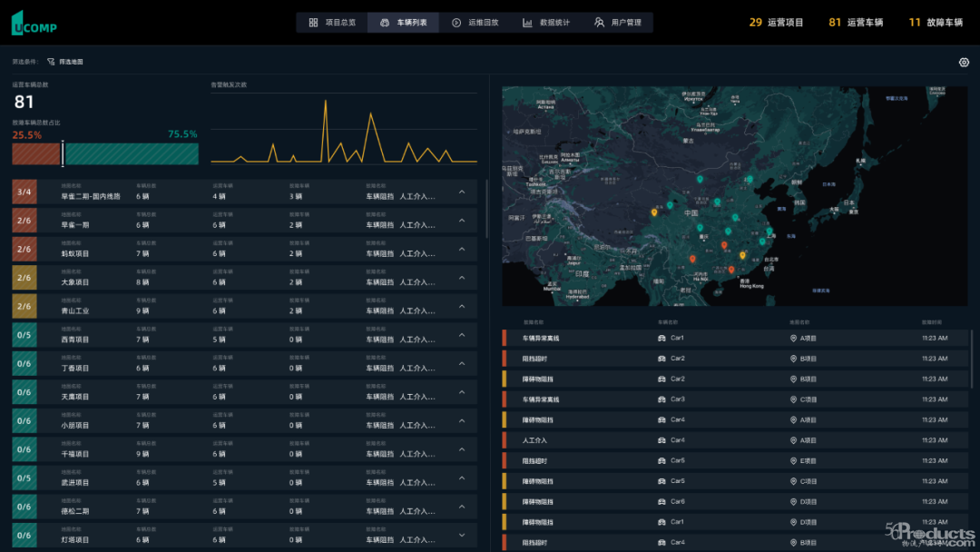Click location pin icon beside A项目 first row

point(793,339)
